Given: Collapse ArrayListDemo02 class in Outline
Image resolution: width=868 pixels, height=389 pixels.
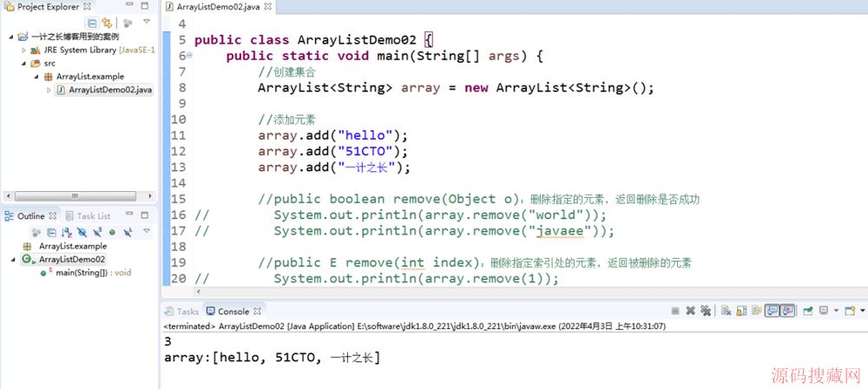Looking at the screenshot, I should coord(12,260).
